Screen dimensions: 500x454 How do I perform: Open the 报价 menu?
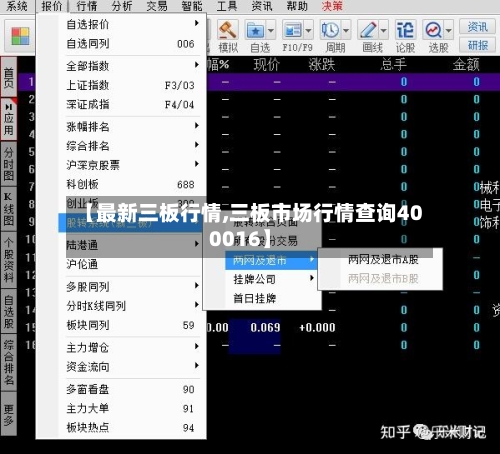[52, 6]
